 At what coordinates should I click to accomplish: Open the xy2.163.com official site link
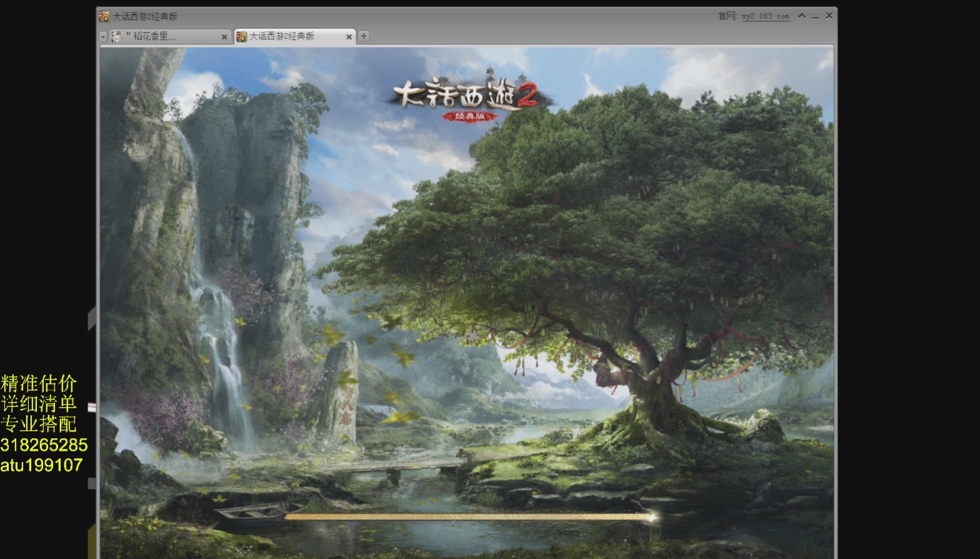coord(766,16)
